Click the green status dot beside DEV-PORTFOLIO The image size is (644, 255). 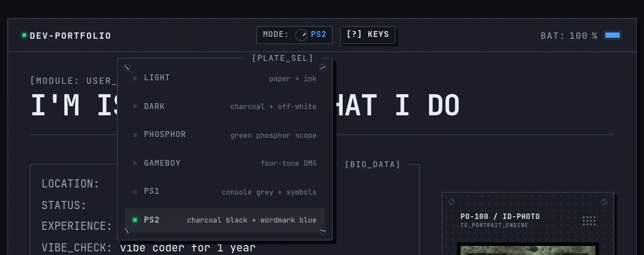click(x=24, y=35)
